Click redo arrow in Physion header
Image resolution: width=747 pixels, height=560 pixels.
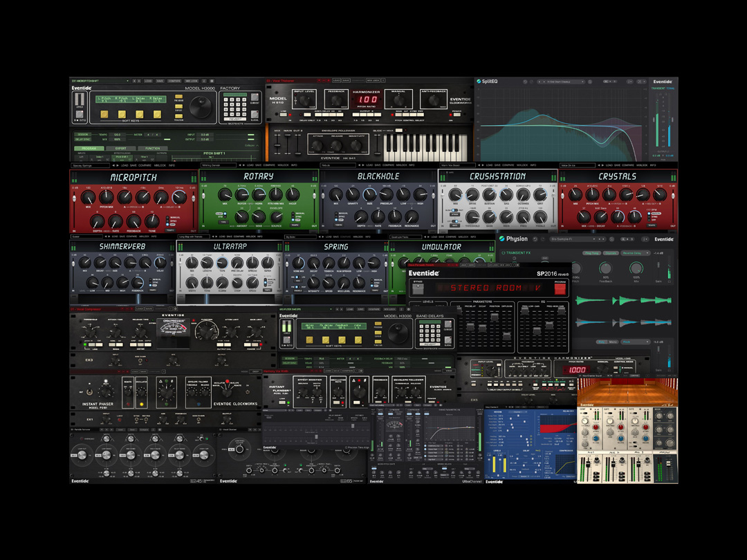coord(543,239)
